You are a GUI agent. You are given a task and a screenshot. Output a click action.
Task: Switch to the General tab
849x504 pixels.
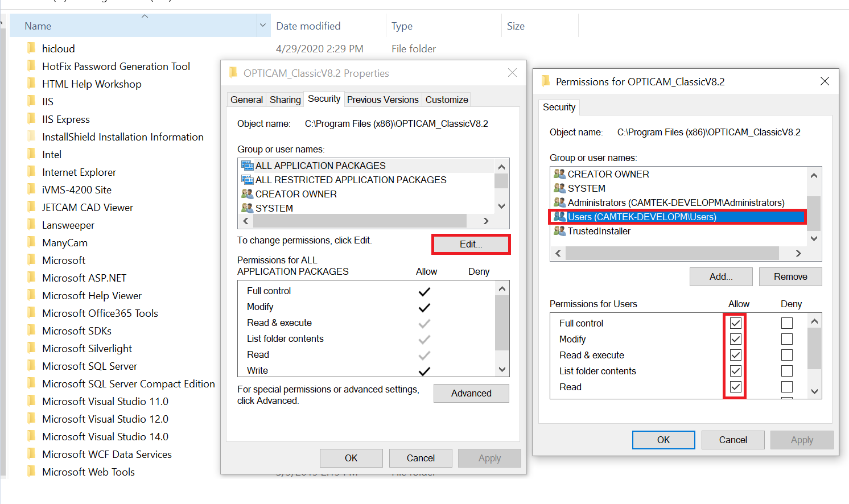pos(246,100)
